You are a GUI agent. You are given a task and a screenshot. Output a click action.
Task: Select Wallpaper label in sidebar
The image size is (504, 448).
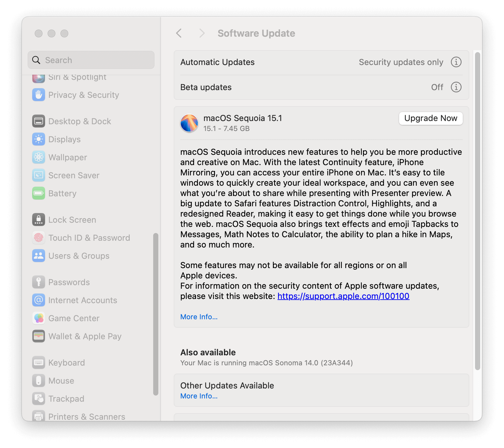68,157
